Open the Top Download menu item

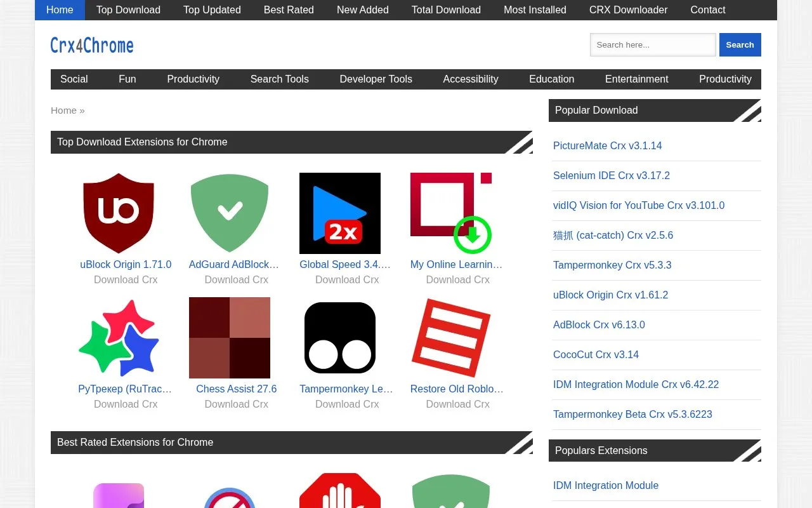128,10
